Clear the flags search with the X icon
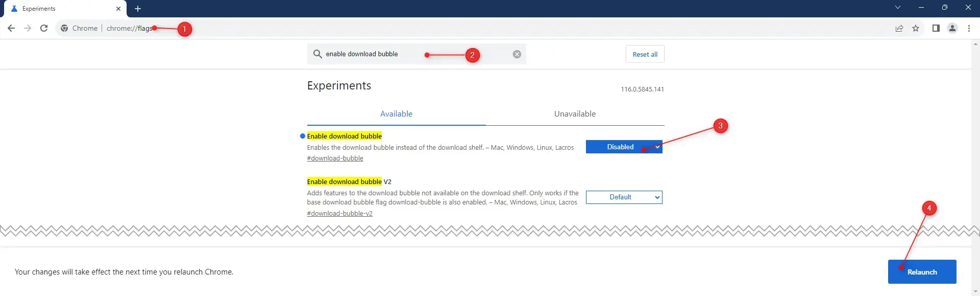980x296 pixels. coord(517,54)
